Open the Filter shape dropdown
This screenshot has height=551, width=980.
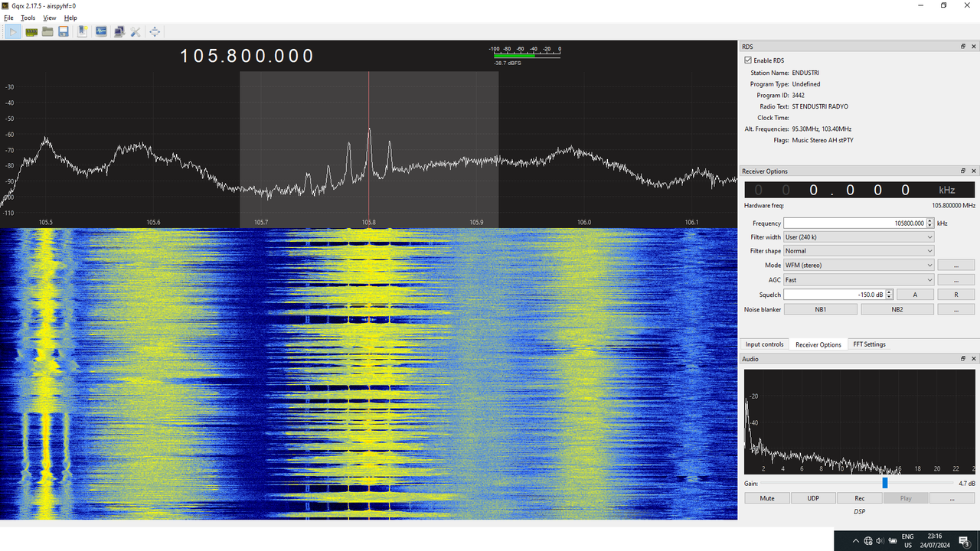point(859,251)
